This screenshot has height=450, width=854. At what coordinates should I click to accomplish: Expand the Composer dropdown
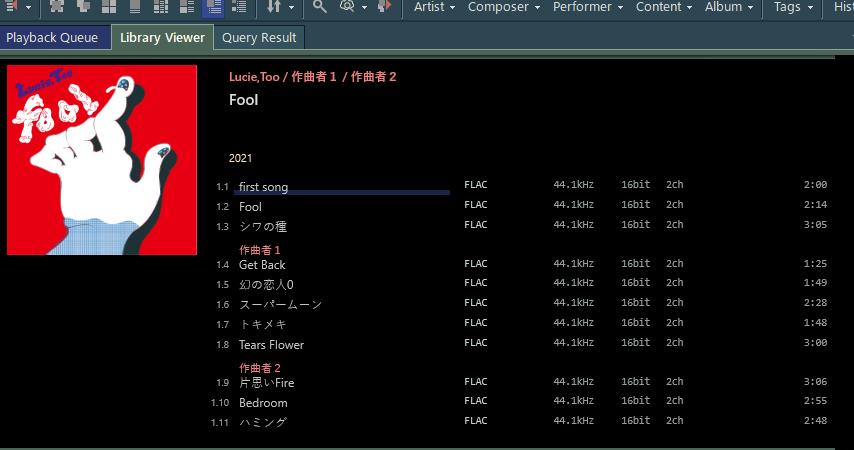(x=504, y=7)
